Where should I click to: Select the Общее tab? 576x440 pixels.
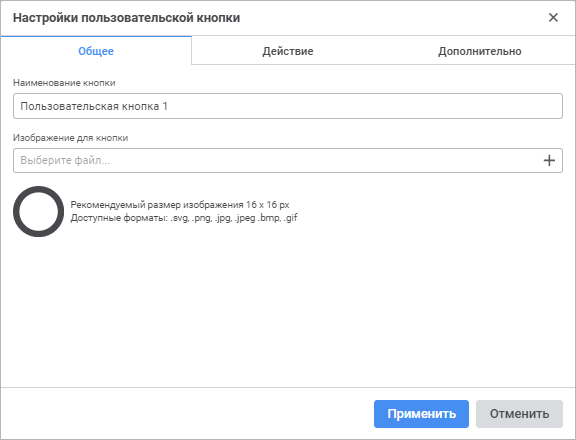tap(96, 51)
